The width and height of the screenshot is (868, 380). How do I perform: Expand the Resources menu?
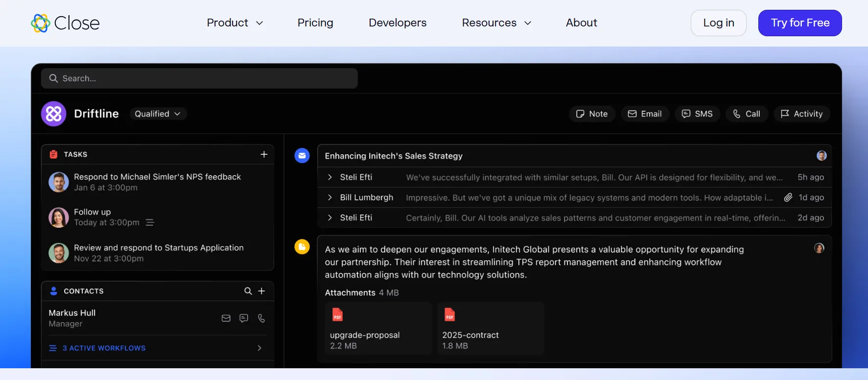496,23
